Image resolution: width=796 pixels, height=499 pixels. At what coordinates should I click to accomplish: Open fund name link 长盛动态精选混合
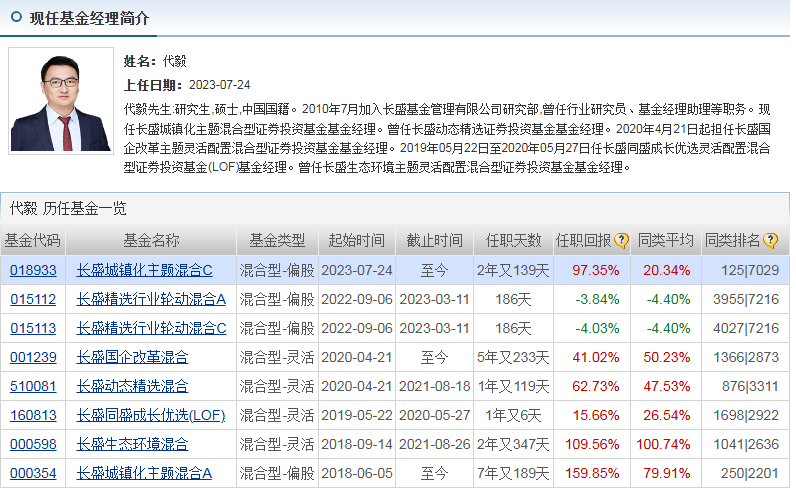(x=132, y=386)
